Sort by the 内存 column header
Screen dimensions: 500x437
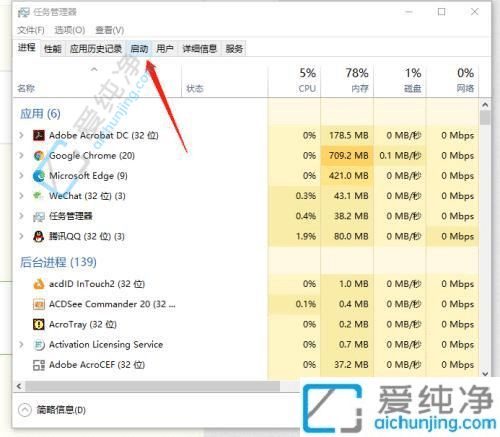tap(347, 81)
